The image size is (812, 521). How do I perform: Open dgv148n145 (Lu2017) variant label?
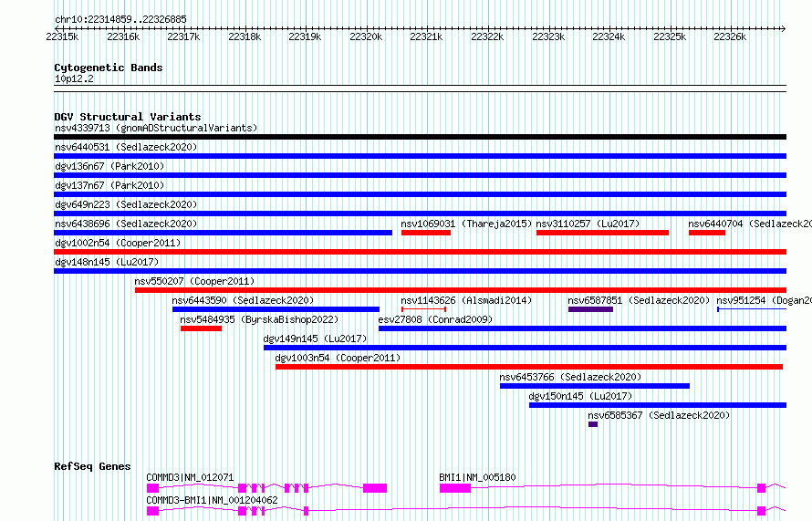tap(107, 262)
